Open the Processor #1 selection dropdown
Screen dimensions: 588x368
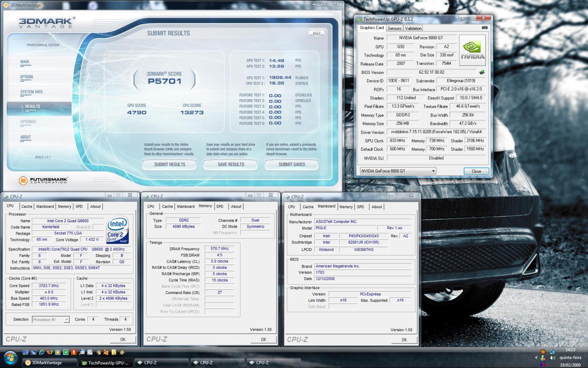point(51,320)
